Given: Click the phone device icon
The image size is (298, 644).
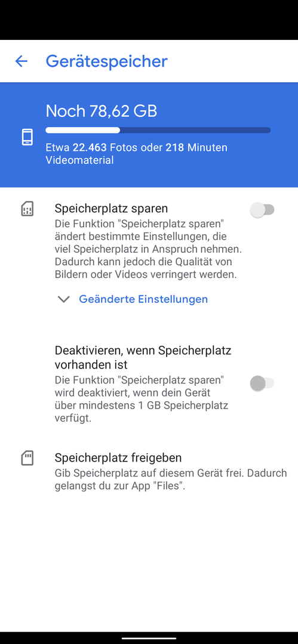Looking at the screenshot, I should coord(27,137).
